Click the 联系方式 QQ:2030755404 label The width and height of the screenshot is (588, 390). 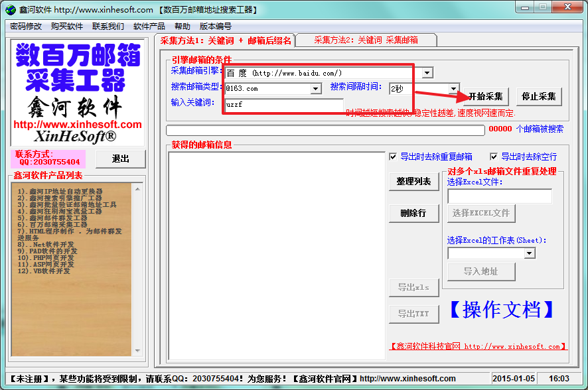click(x=48, y=159)
